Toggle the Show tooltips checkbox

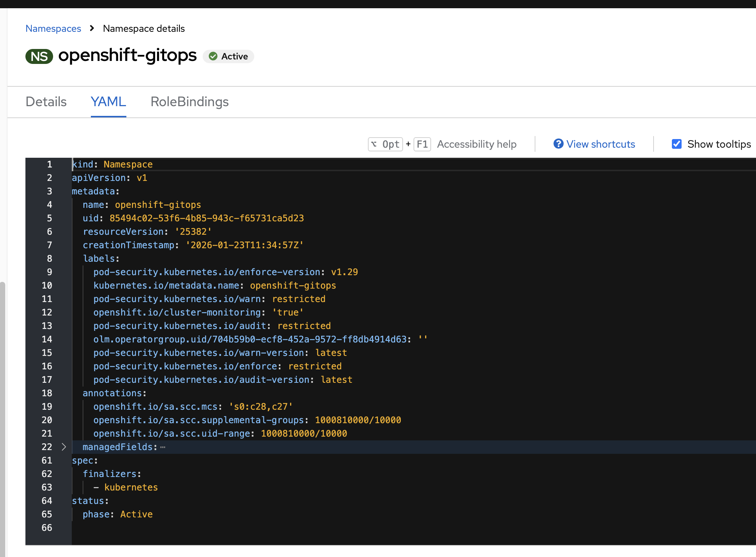pos(676,144)
